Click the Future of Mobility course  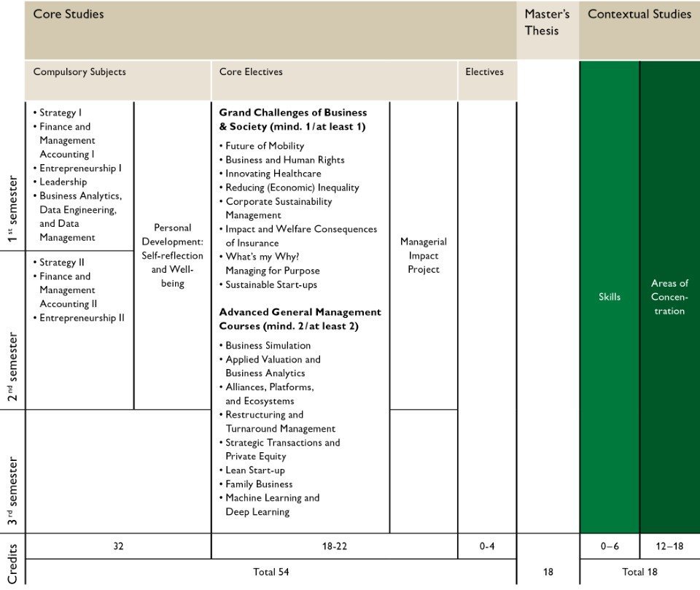point(265,146)
